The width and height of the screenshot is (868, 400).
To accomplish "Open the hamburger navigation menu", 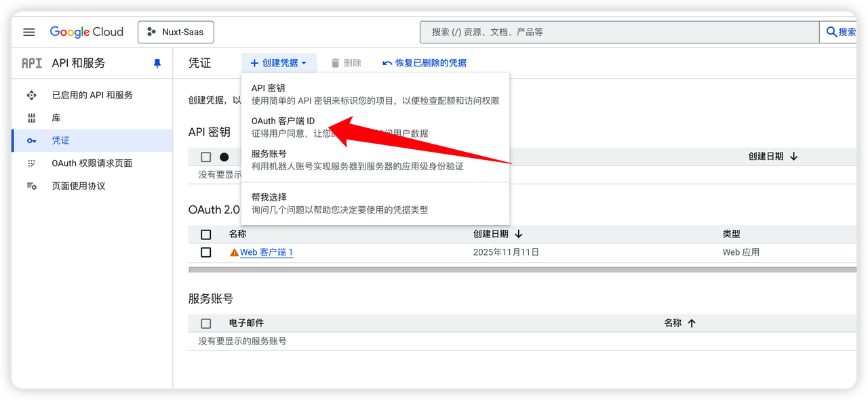I will [x=28, y=32].
